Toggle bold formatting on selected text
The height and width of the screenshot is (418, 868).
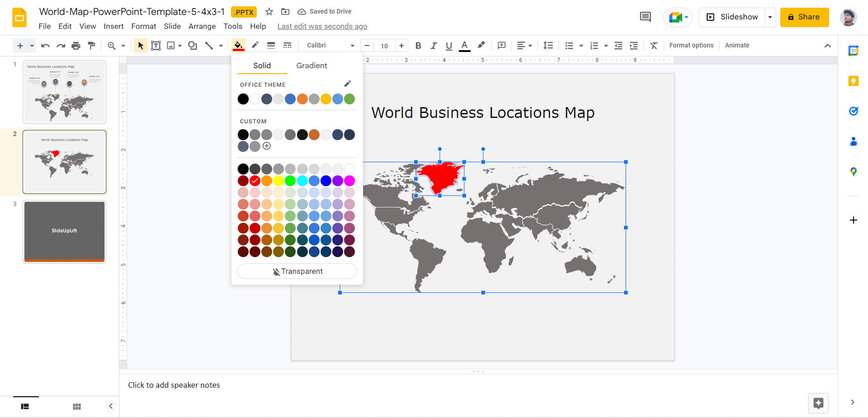(x=418, y=45)
